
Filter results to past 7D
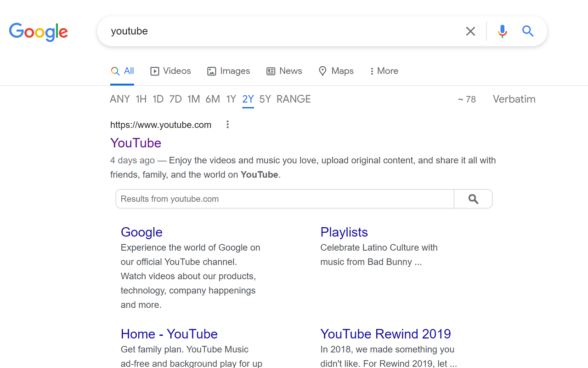175,99
